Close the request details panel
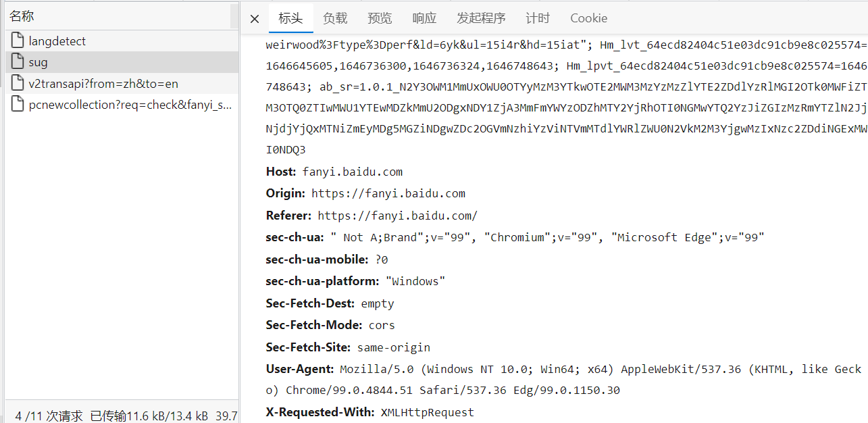 (x=255, y=19)
